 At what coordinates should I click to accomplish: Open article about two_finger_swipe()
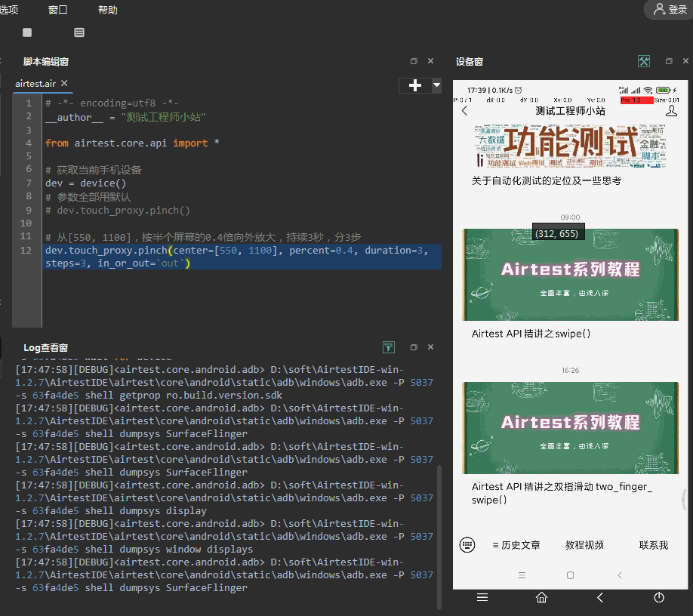point(562,493)
